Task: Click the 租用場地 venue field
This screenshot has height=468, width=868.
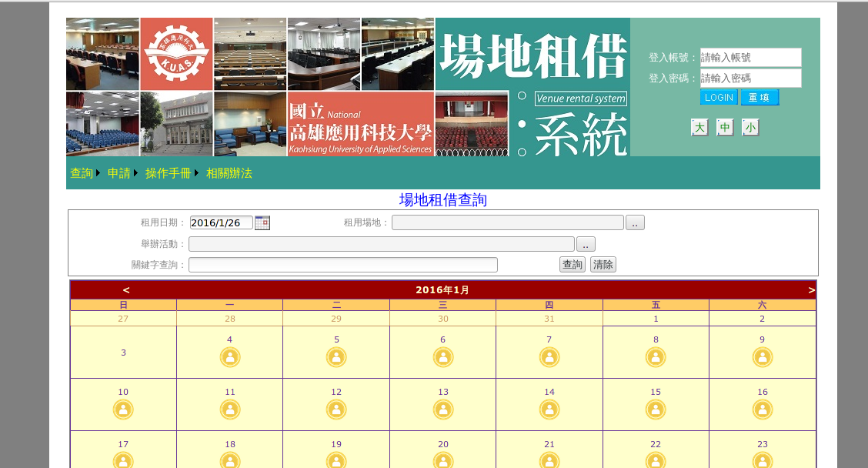Action: (508, 222)
